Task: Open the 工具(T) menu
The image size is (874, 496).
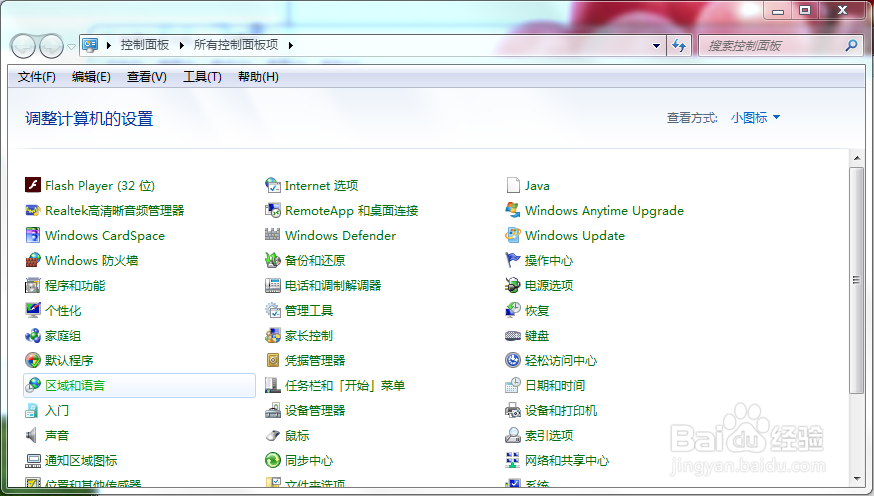Action: click(202, 77)
